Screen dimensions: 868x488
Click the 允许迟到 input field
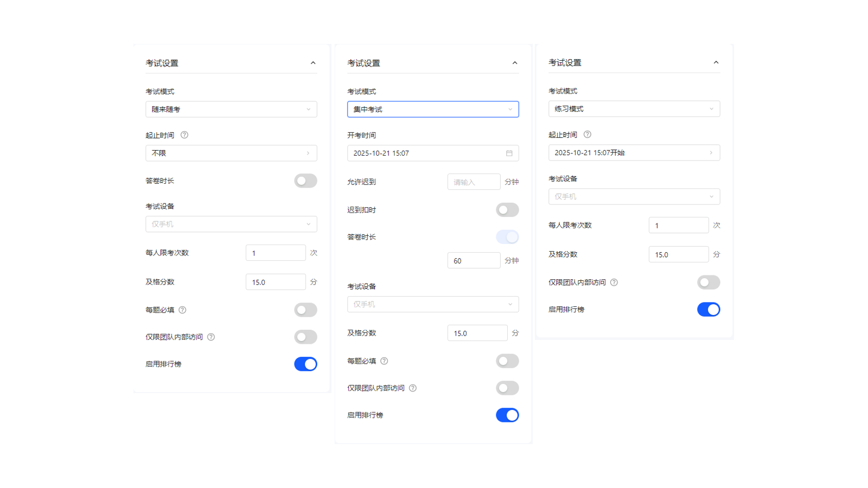coord(474,182)
